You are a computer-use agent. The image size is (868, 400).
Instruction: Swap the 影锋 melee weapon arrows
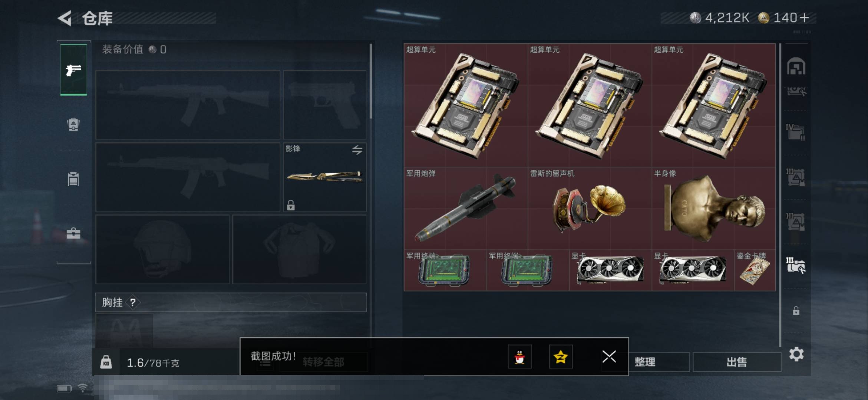coord(357,150)
